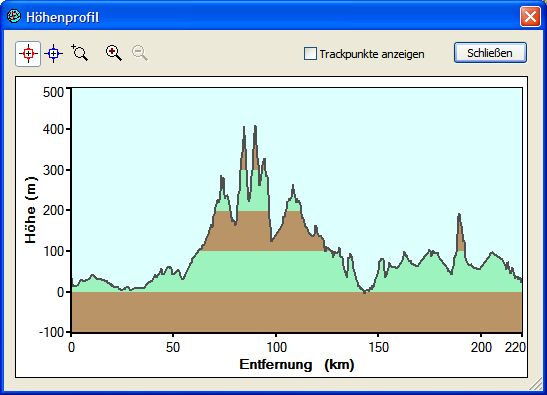
Task: Close the Höhenprofil window with X
Action: [x=530, y=16]
